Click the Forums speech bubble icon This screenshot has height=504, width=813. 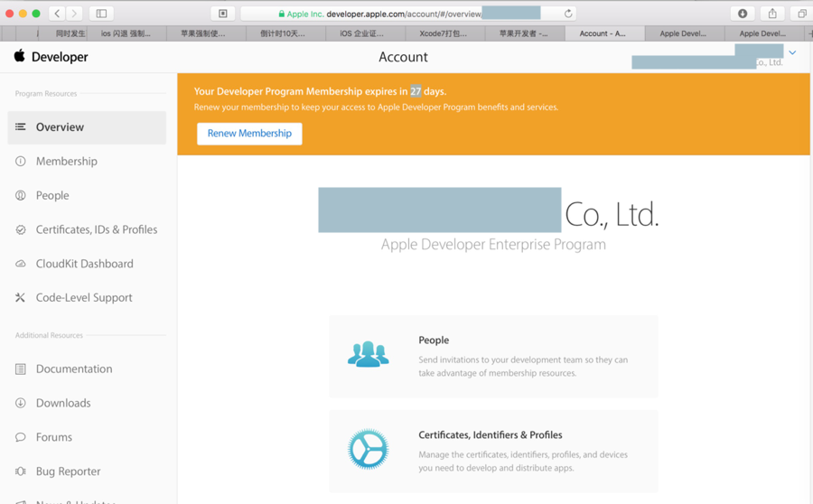pos(20,437)
